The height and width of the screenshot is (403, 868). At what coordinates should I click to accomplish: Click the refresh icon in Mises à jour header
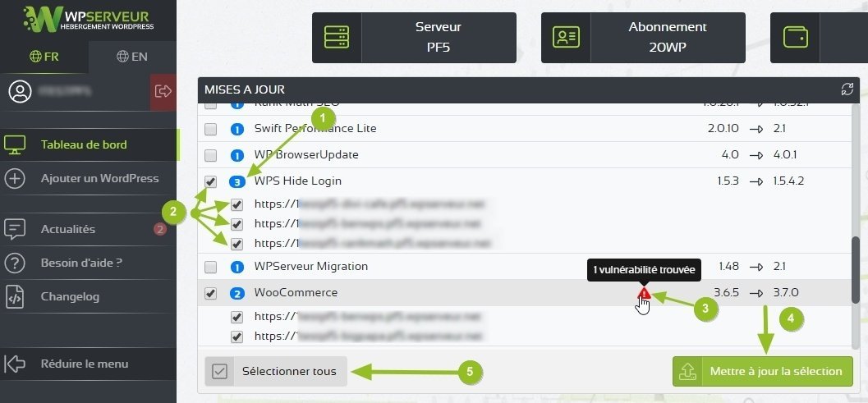(x=847, y=89)
